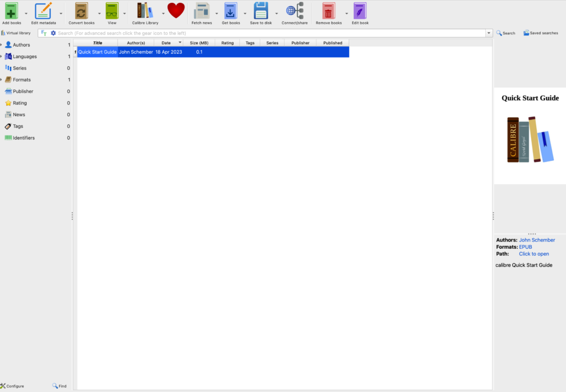Image resolution: width=566 pixels, height=392 pixels.
Task: Open the EPUB format link
Action: pyautogui.click(x=525, y=247)
